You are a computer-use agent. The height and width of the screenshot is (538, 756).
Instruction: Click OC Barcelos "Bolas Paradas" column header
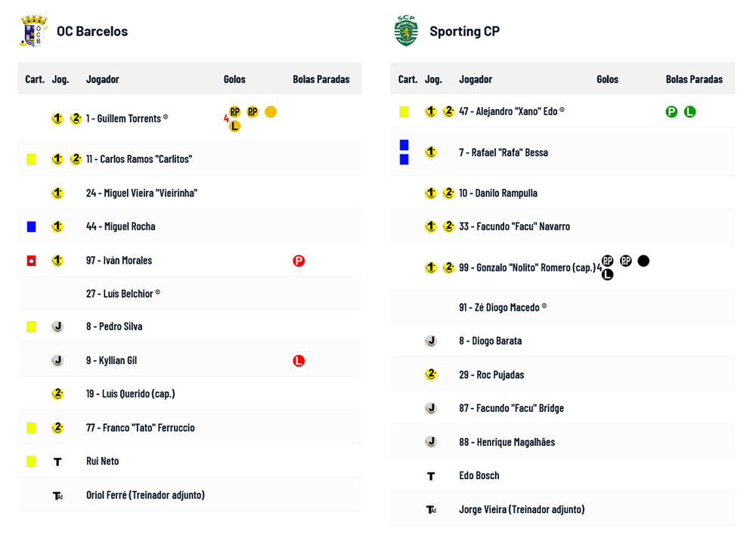point(321,79)
